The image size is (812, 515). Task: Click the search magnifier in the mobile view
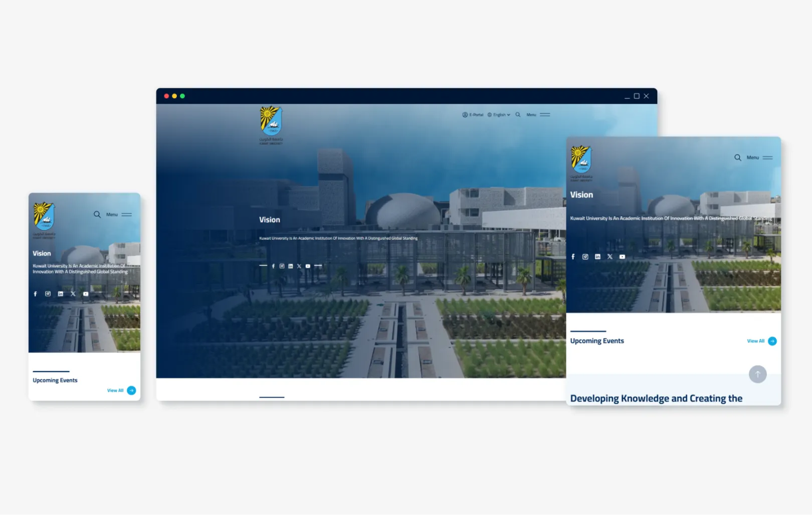(97, 215)
